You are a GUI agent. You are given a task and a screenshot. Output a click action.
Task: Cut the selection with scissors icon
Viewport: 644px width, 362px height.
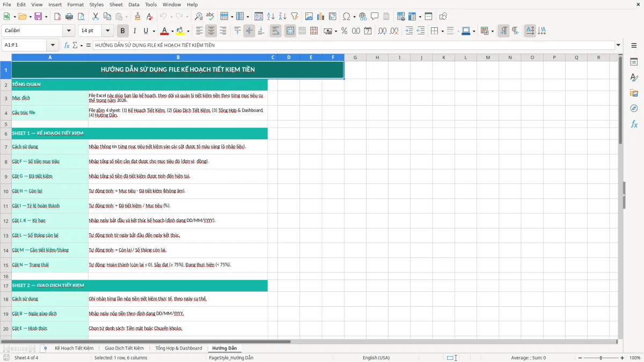[96, 17]
